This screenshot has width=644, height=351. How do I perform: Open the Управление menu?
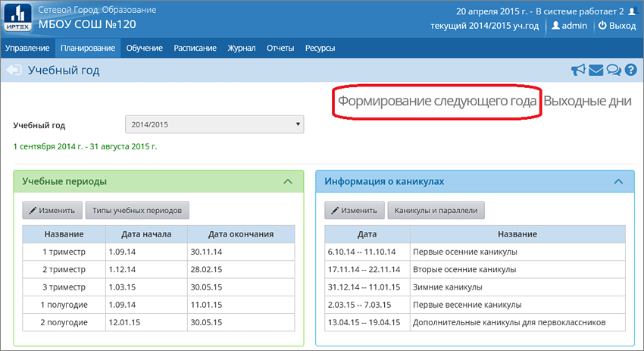(x=27, y=49)
